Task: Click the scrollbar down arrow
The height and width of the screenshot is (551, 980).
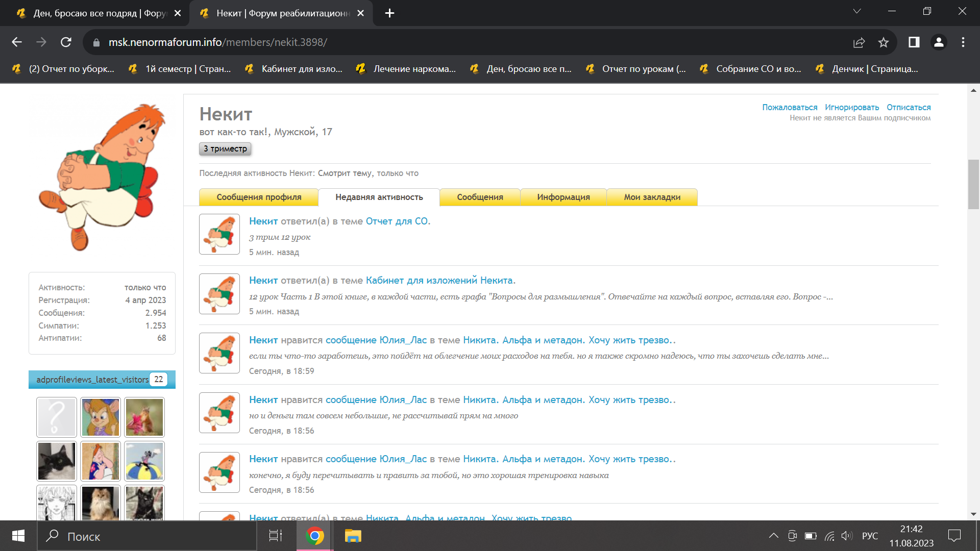Action: pyautogui.click(x=973, y=514)
